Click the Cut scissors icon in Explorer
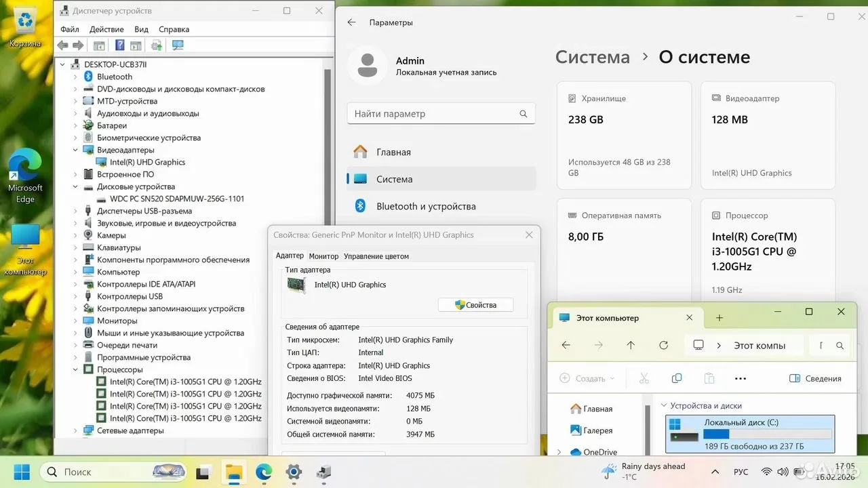The height and width of the screenshot is (488, 868). point(644,378)
